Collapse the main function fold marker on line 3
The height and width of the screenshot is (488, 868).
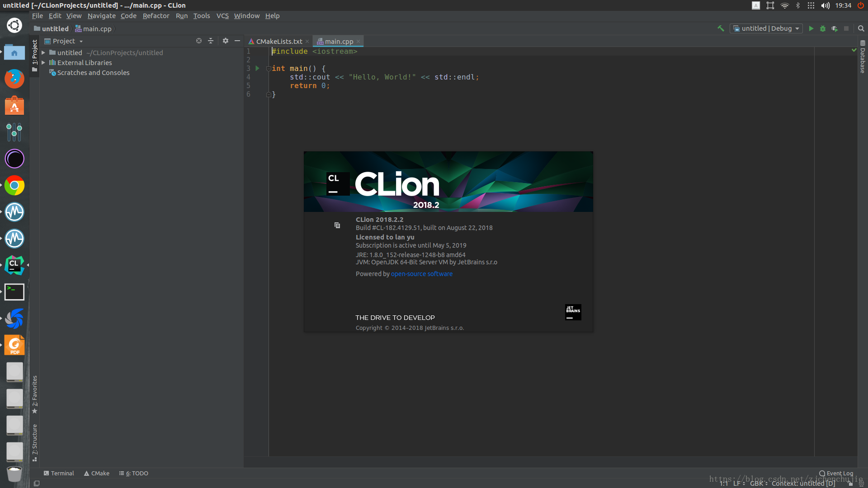tap(269, 69)
